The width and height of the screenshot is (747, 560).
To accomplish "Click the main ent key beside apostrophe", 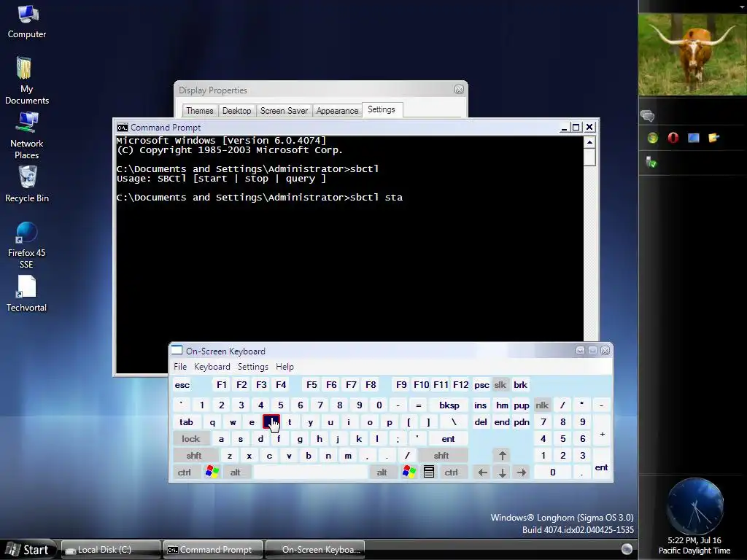I will tap(449, 438).
